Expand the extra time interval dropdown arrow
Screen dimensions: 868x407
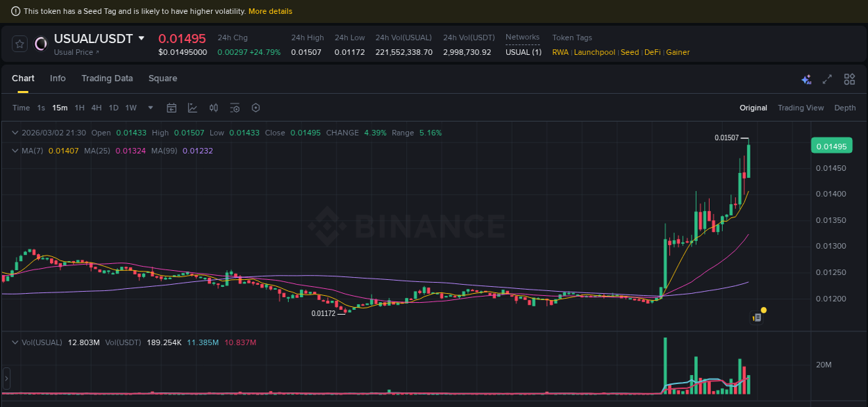pos(150,108)
